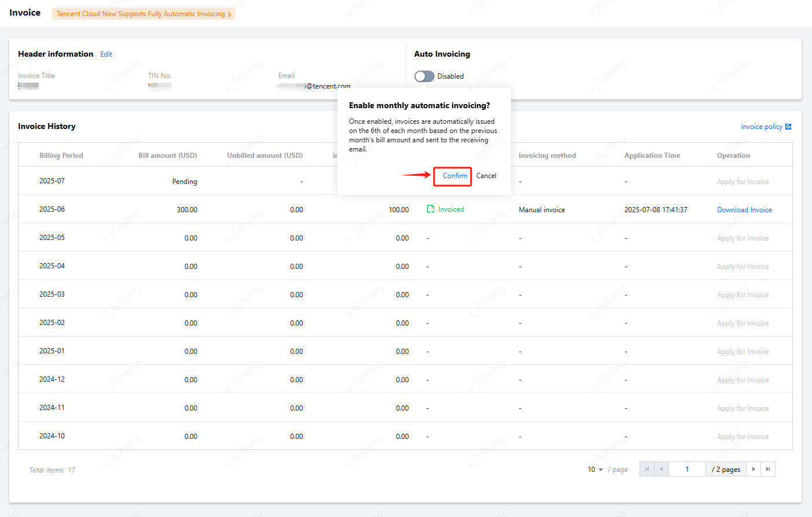Open the Tencent Cloud automatic invoicing announcement
Image resolution: width=812 pixels, height=517 pixels.
click(x=141, y=14)
